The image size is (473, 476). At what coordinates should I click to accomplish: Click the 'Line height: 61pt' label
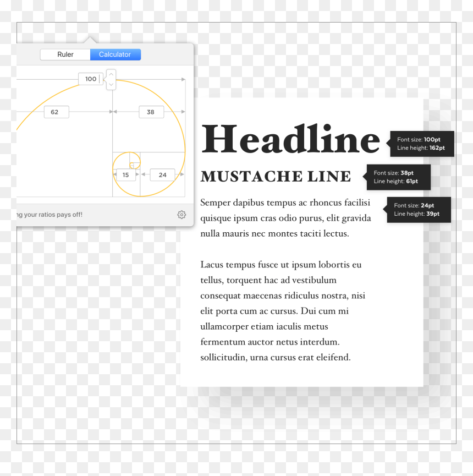tap(395, 181)
